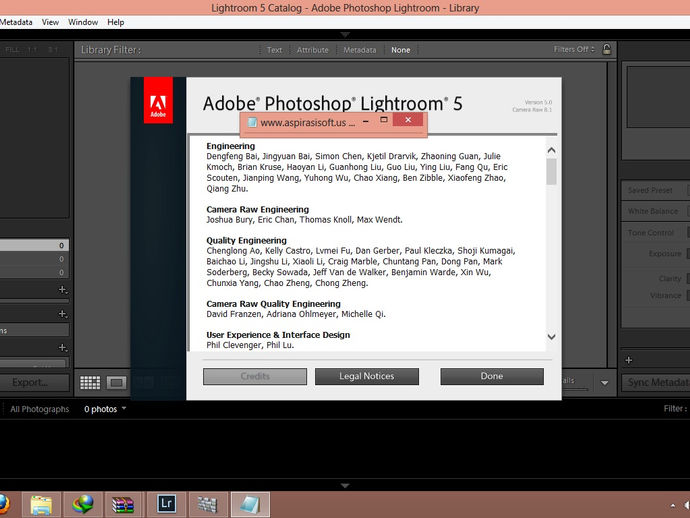690x518 pixels.
Task: Click the Camera Raw Quality Engineering heading
Action: [273, 304]
